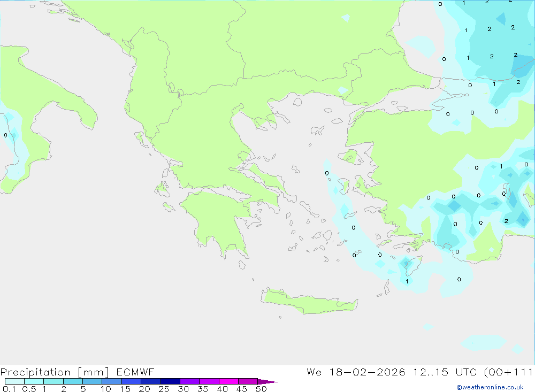
Task: Pick the 15–20 mm legend swatch
Action: pos(132,381)
